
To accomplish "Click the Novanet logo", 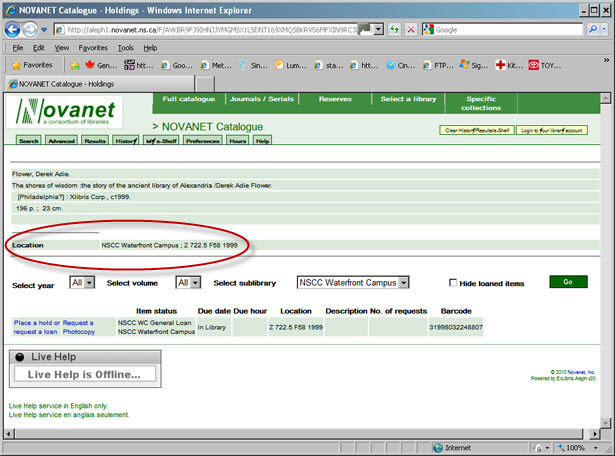I will click(x=66, y=112).
